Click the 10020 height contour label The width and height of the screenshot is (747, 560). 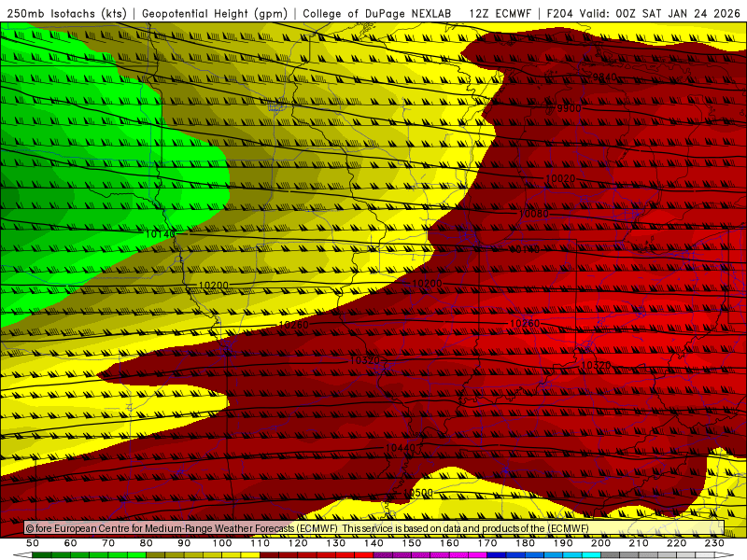click(560, 178)
